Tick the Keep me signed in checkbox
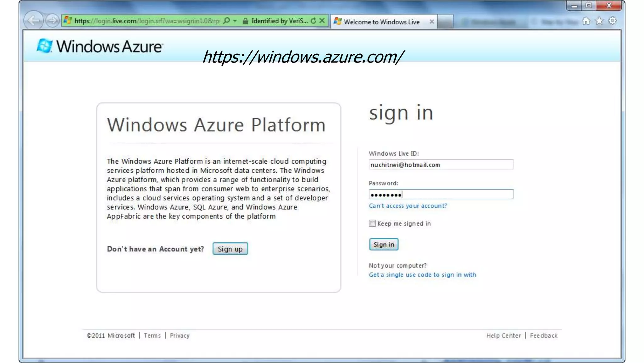The height and width of the screenshot is (363, 644). coord(372,223)
